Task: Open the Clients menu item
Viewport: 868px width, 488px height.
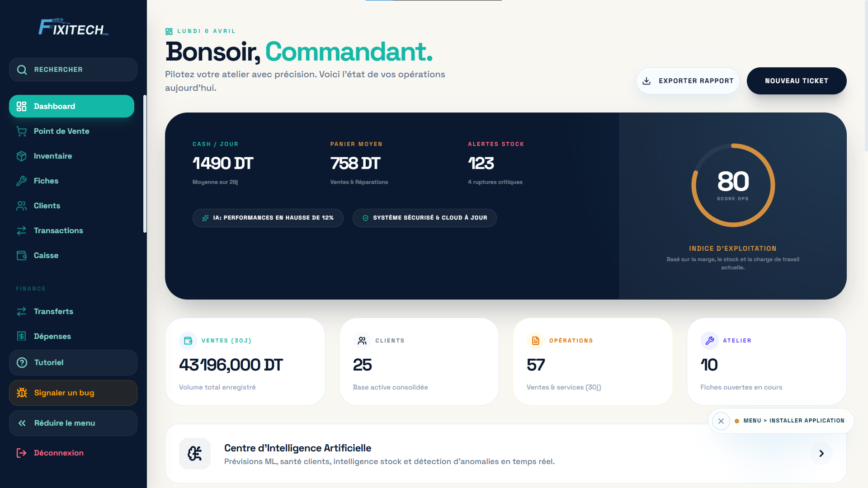Action: [47, 206]
